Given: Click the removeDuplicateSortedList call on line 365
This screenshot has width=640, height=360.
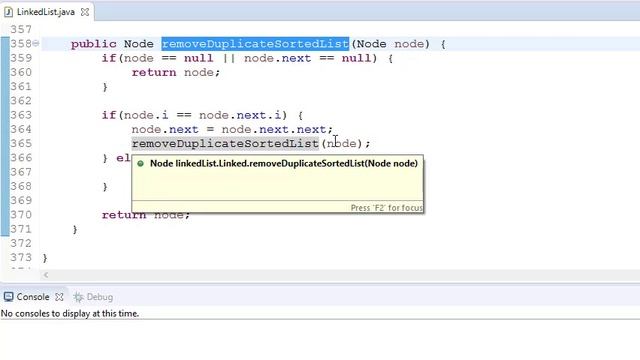Looking at the screenshot, I should [x=225, y=144].
